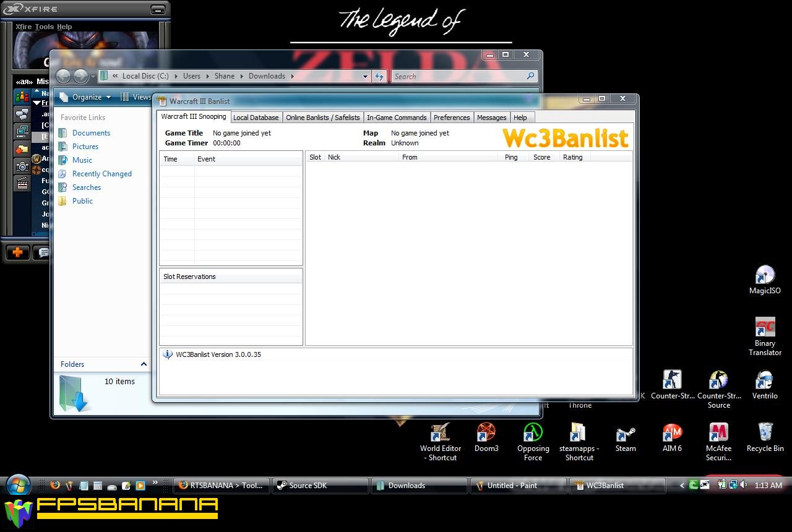Open the Views menu in Explorer
792x532 pixels.
pyautogui.click(x=136, y=97)
